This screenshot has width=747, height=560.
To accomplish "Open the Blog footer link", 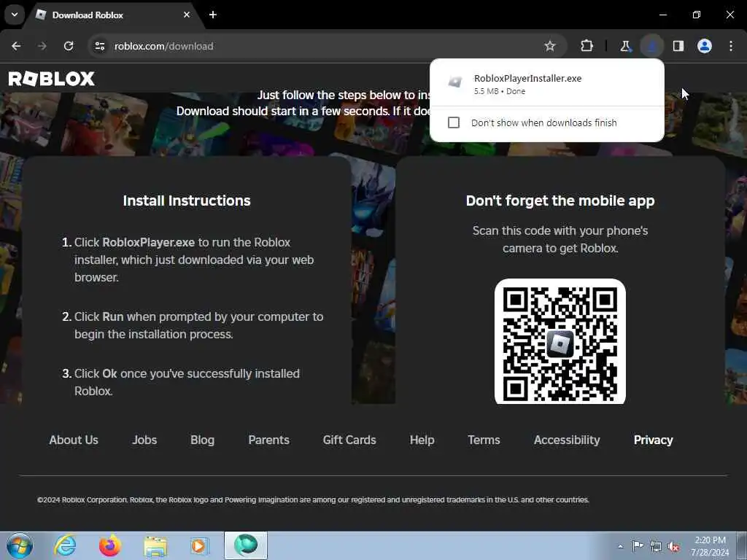I will coord(203,440).
